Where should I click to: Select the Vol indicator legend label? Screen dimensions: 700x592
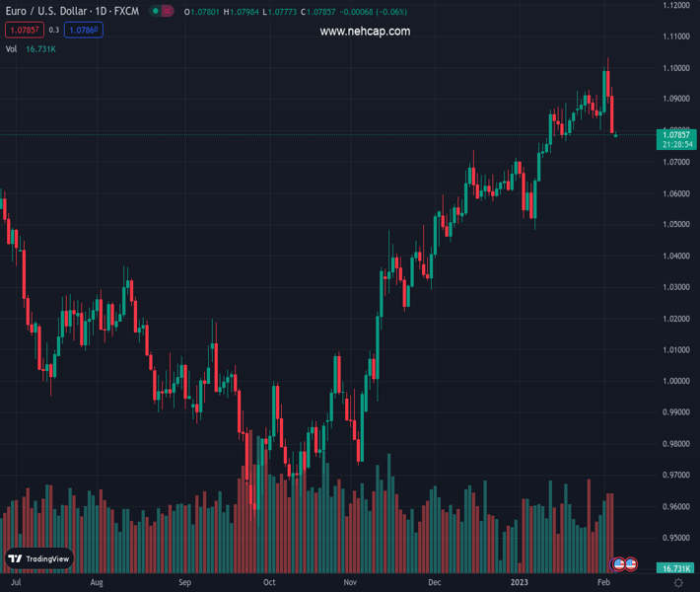point(12,48)
